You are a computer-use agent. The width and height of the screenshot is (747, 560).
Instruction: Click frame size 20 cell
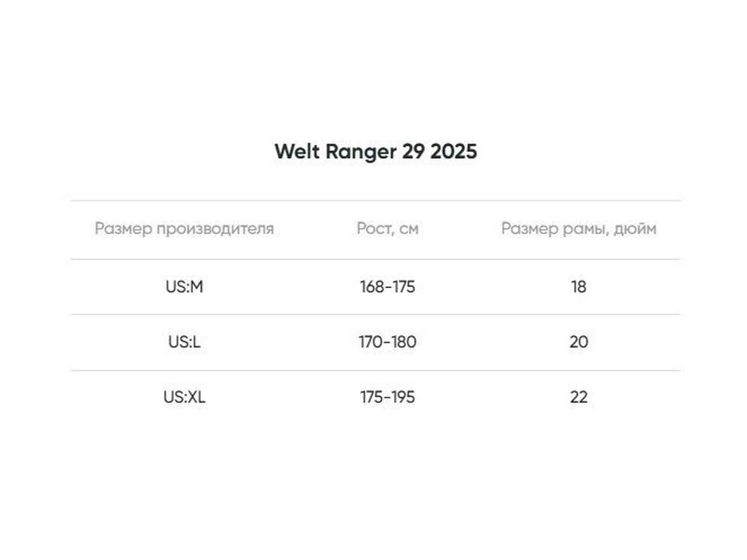pyautogui.click(x=578, y=342)
